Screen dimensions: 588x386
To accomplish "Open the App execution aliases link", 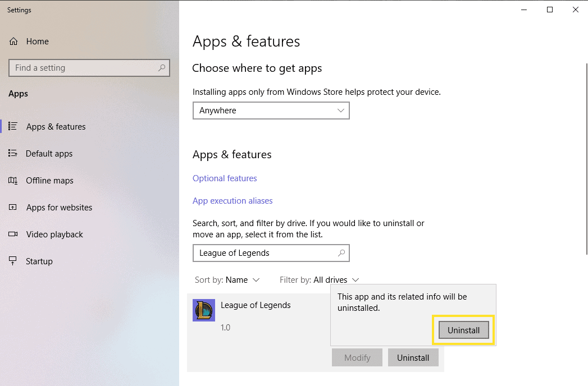I will click(x=233, y=201).
